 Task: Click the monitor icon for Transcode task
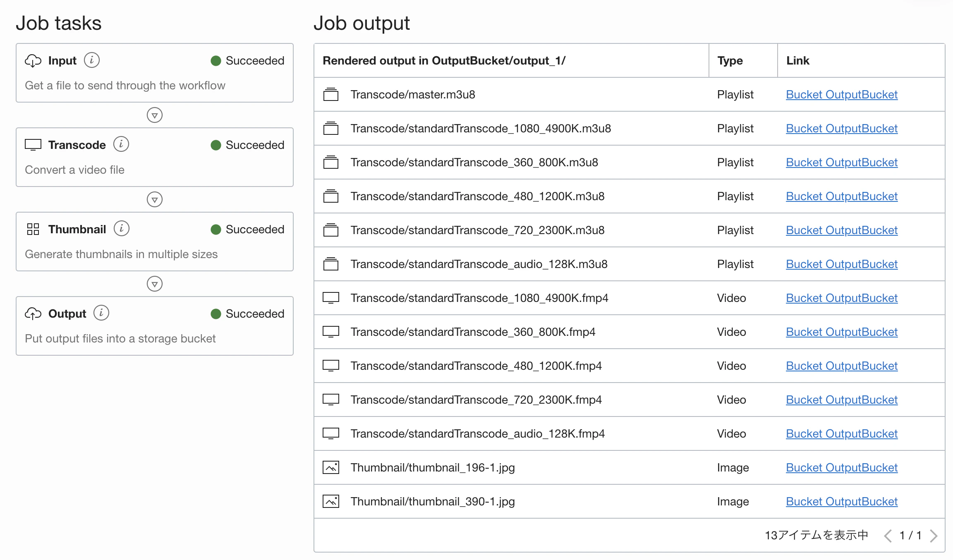(33, 145)
